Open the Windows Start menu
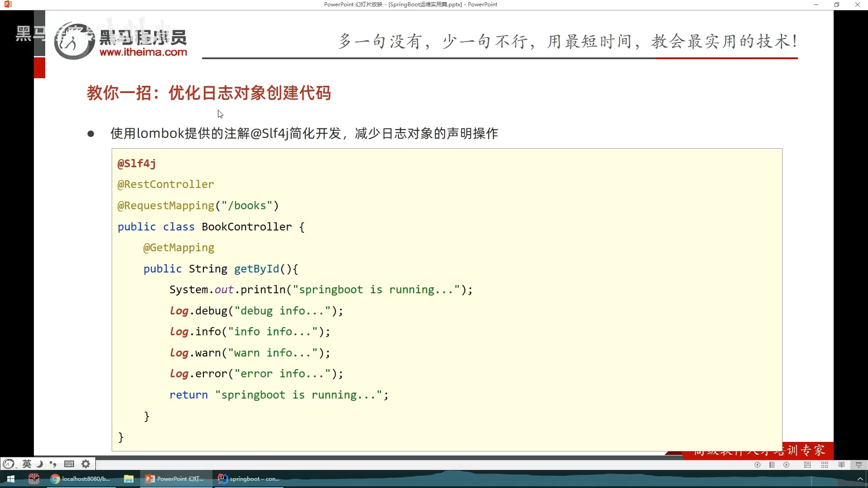The image size is (868, 488). (11, 479)
